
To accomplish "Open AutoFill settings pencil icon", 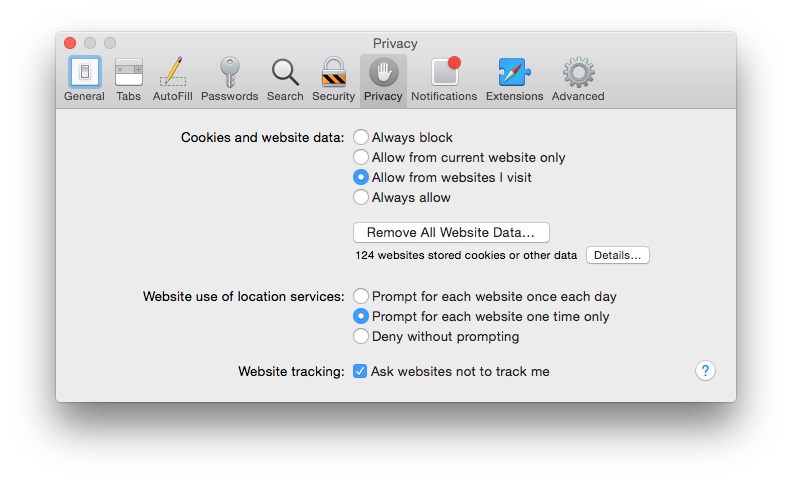I will (x=173, y=79).
